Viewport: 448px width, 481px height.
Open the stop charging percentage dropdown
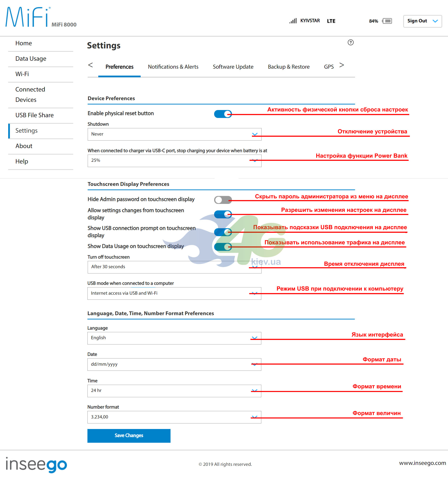[x=174, y=161]
